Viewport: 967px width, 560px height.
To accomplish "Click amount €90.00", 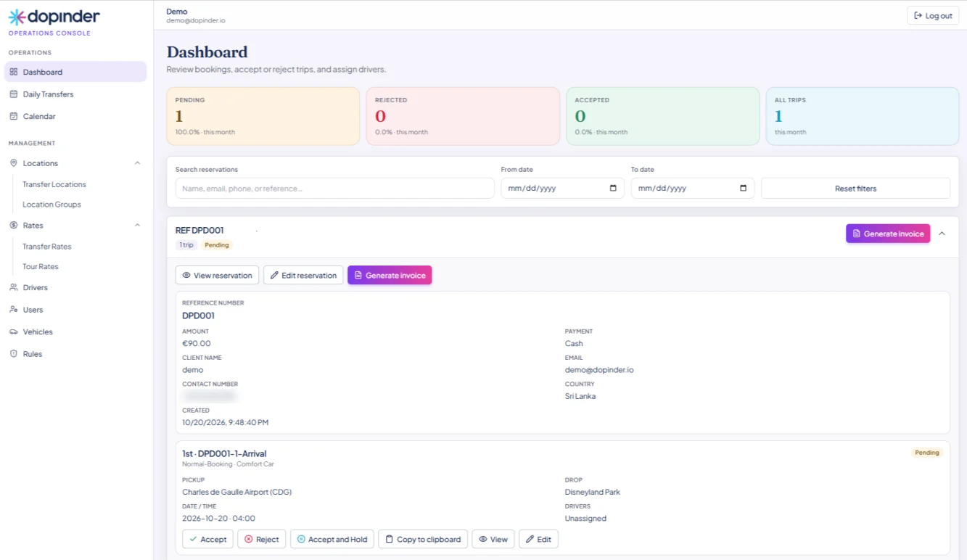I will coord(197,344).
